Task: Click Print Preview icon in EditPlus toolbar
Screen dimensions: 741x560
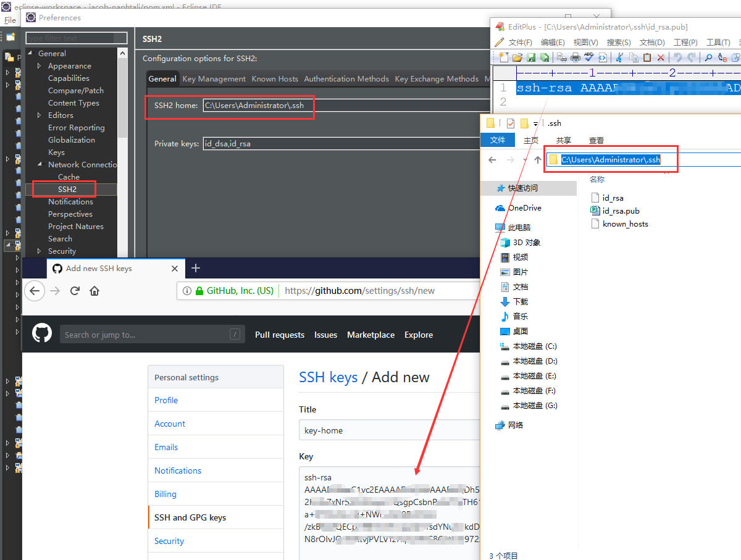Action: tap(561, 57)
